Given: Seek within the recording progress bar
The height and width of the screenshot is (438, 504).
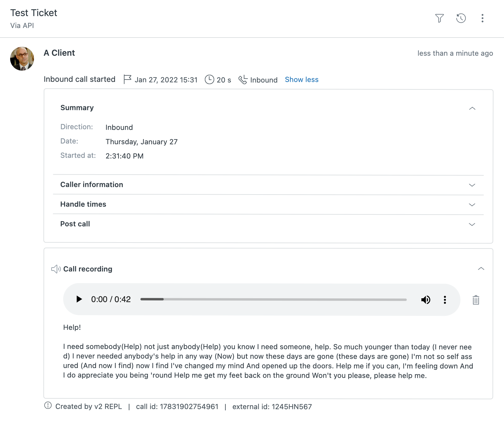Looking at the screenshot, I should [x=273, y=299].
